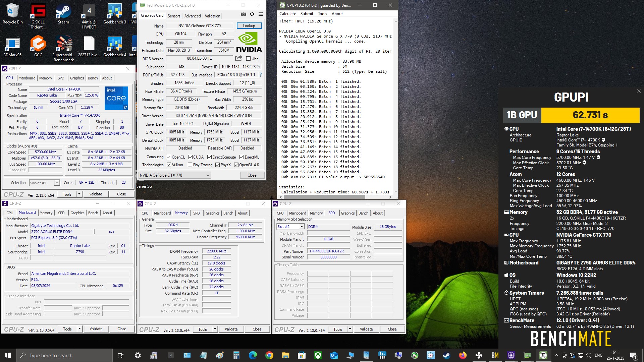Image resolution: width=644 pixels, height=362 pixels.
Task: Take a GPU-Z screenshot with the camera icon
Action: pyautogui.click(x=244, y=14)
